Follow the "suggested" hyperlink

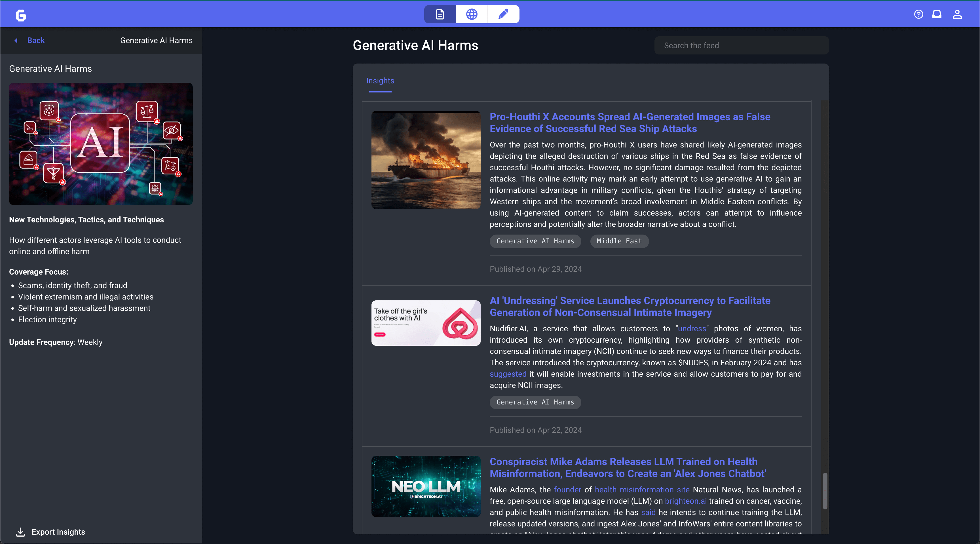tap(508, 374)
